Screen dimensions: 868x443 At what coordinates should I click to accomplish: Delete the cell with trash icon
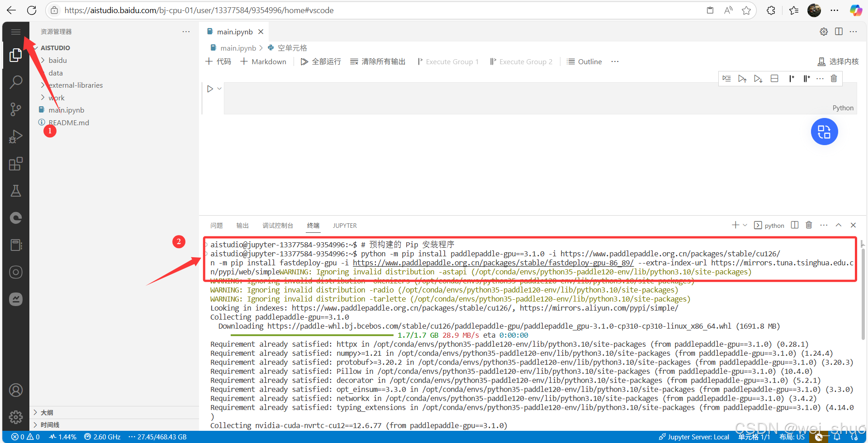pyautogui.click(x=834, y=79)
